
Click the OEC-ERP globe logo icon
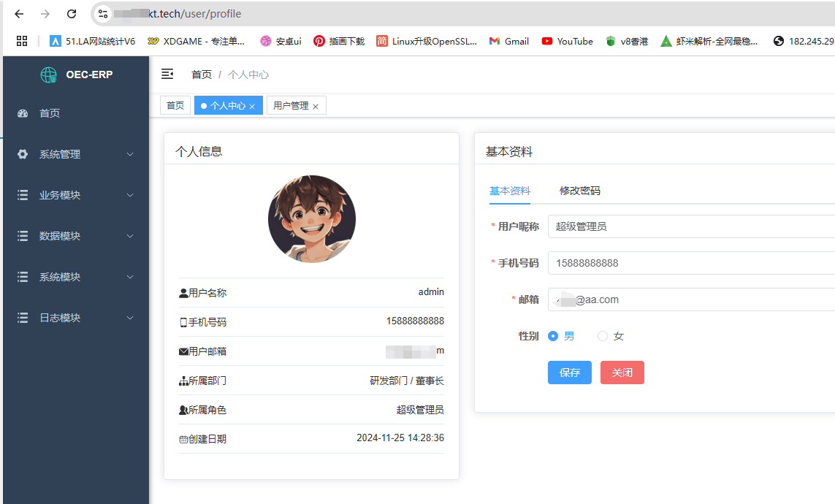coord(49,74)
